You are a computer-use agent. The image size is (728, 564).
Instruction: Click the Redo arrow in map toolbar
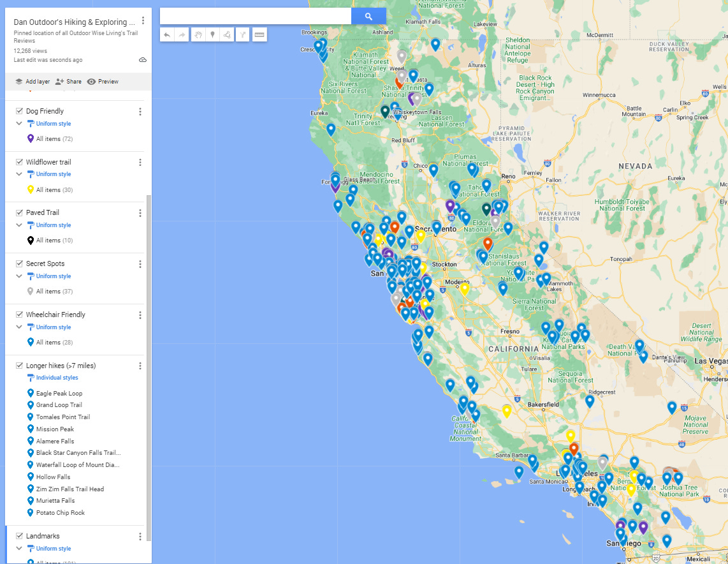pyautogui.click(x=182, y=35)
